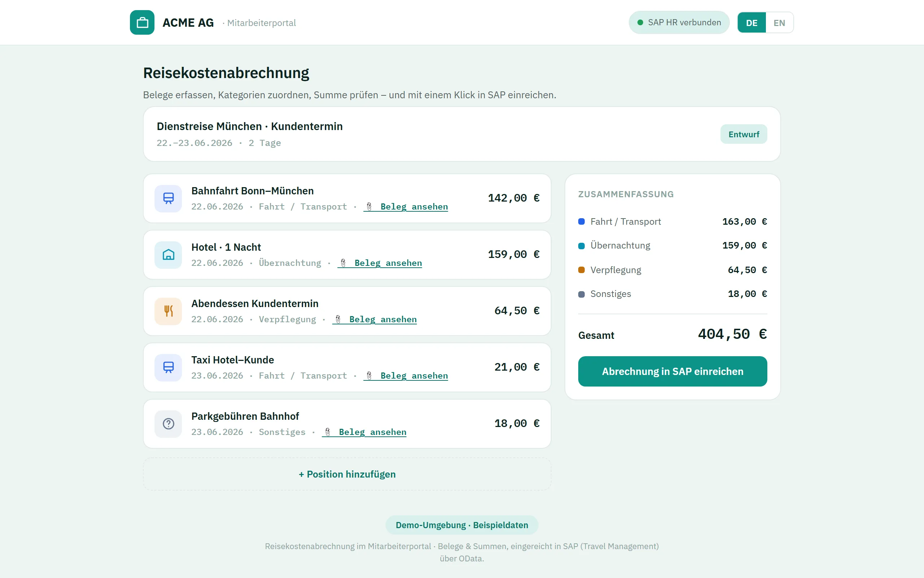View receipt for Taxi Hotel–Kunde
The height and width of the screenshot is (578, 924).
click(x=405, y=376)
